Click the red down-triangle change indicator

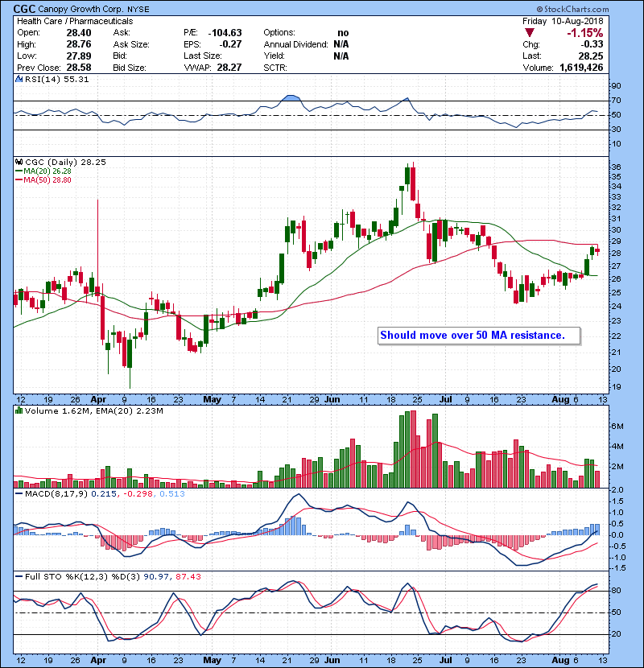click(530, 33)
